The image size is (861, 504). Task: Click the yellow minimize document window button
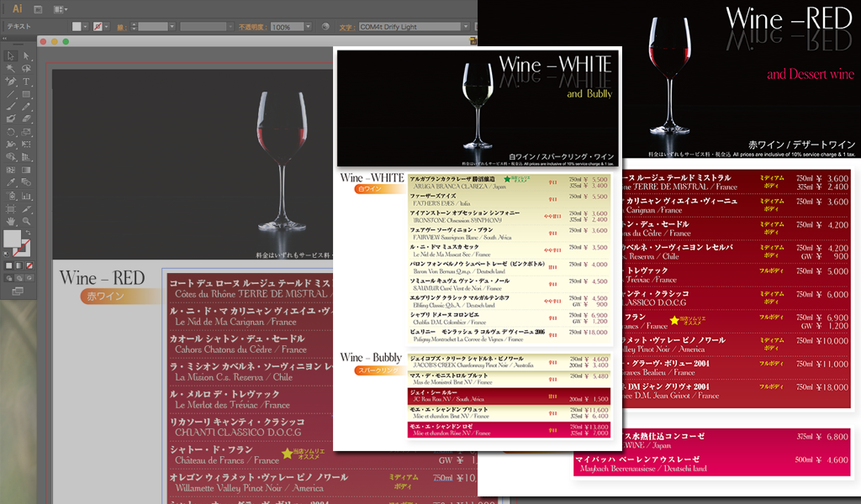click(x=55, y=42)
